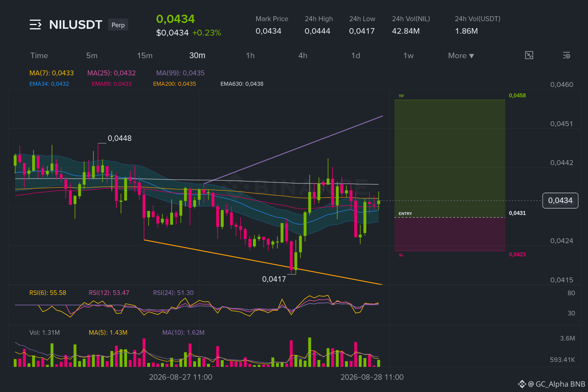Screen dimensions: 588x392
Task: Click the chart high annotation 0,0448
Action: tap(120, 138)
